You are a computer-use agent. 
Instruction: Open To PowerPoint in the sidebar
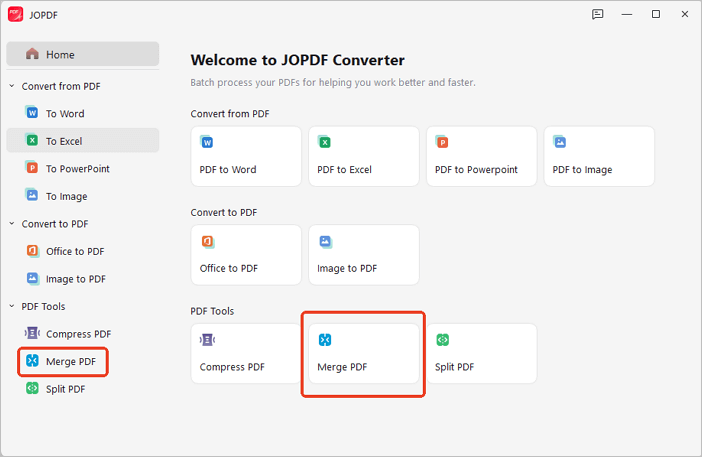[x=83, y=168]
